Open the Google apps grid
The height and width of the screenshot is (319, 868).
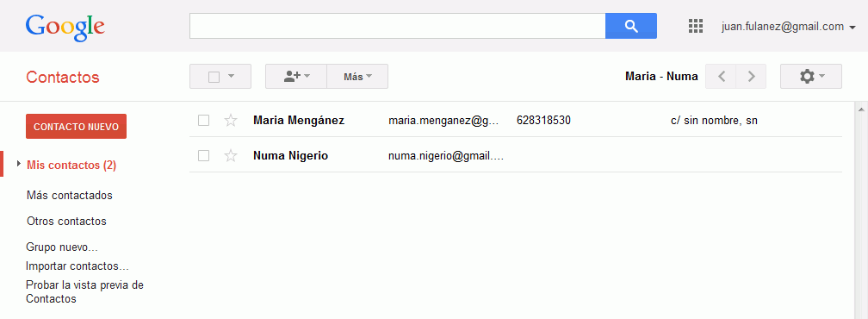click(x=695, y=26)
